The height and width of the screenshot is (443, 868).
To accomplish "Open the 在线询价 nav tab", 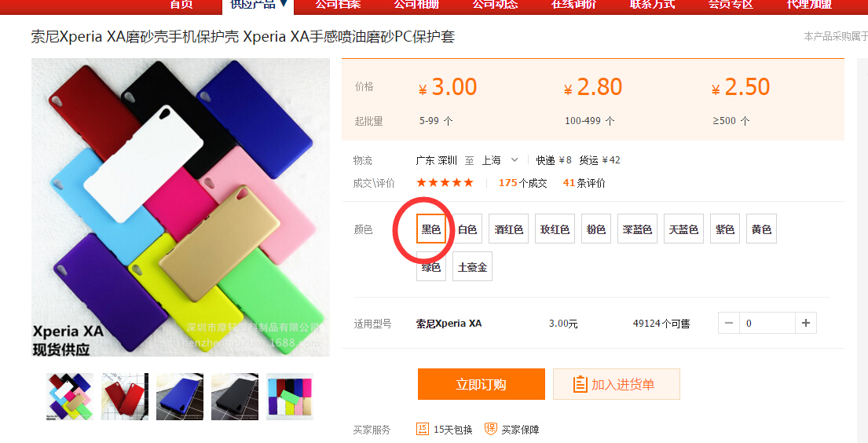I will pos(574,5).
